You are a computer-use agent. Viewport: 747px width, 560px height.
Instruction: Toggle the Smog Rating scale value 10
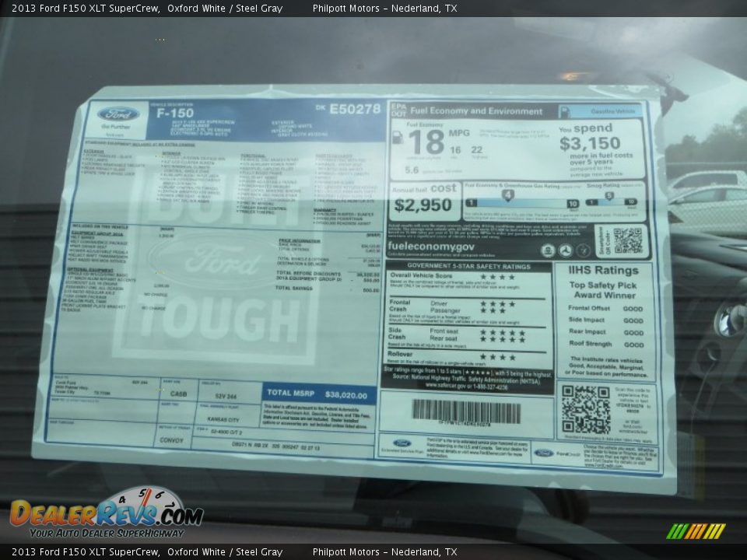pyautogui.click(x=630, y=201)
